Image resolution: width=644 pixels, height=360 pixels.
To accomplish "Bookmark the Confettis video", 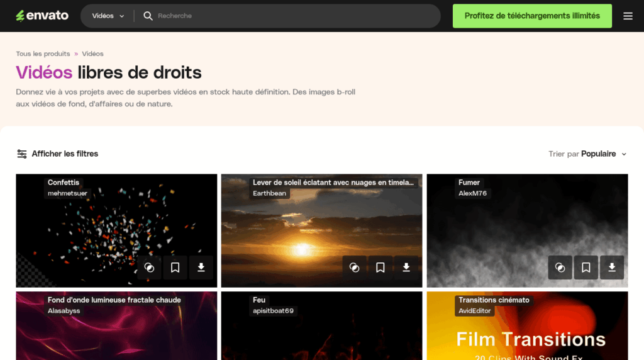I will (175, 267).
